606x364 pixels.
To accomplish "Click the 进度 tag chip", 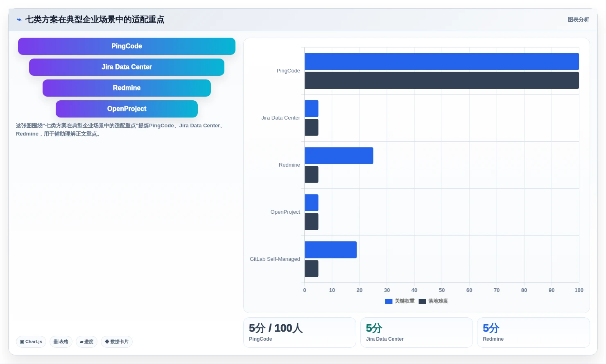I will (x=86, y=341).
